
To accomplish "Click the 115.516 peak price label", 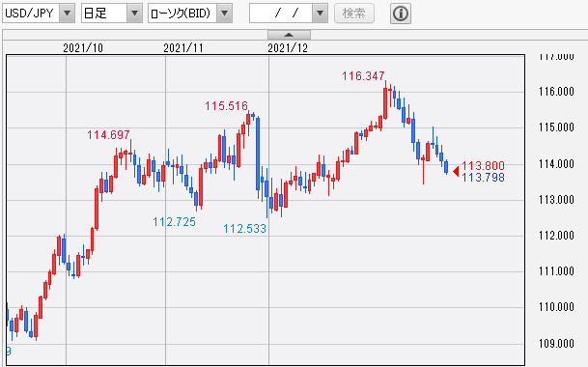I will point(226,106).
